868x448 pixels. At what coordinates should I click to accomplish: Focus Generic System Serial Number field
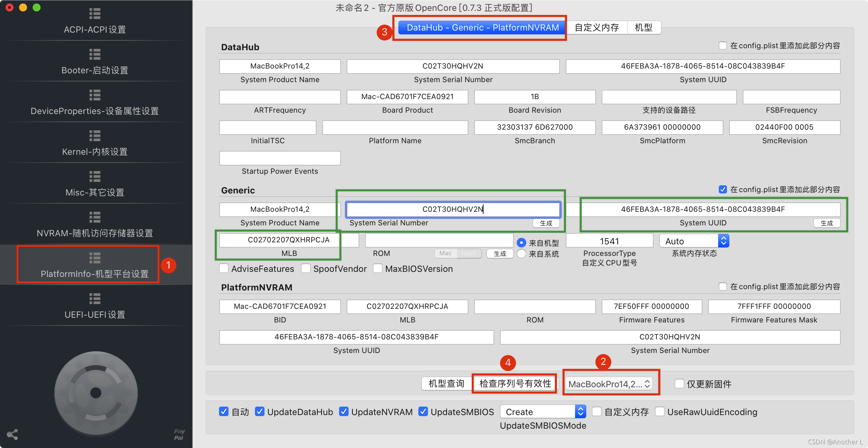[x=453, y=209]
